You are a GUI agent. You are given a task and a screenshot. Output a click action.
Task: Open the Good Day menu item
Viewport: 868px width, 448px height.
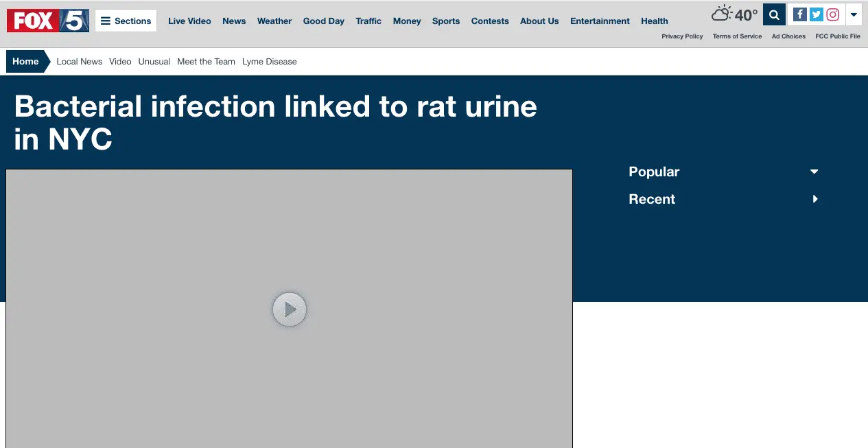pos(324,21)
